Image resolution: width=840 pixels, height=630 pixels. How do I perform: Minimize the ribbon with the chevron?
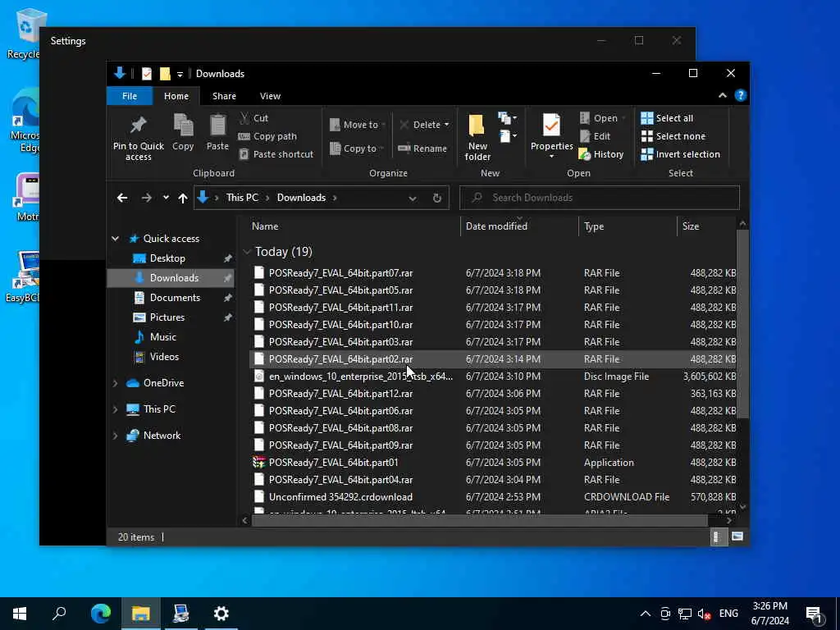pyautogui.click(x=722, y=95)
